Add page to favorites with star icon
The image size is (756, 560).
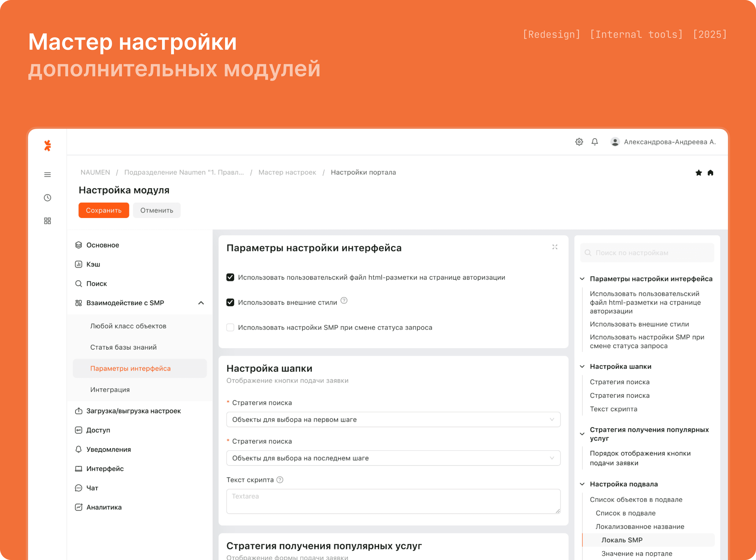coord(699,173)
